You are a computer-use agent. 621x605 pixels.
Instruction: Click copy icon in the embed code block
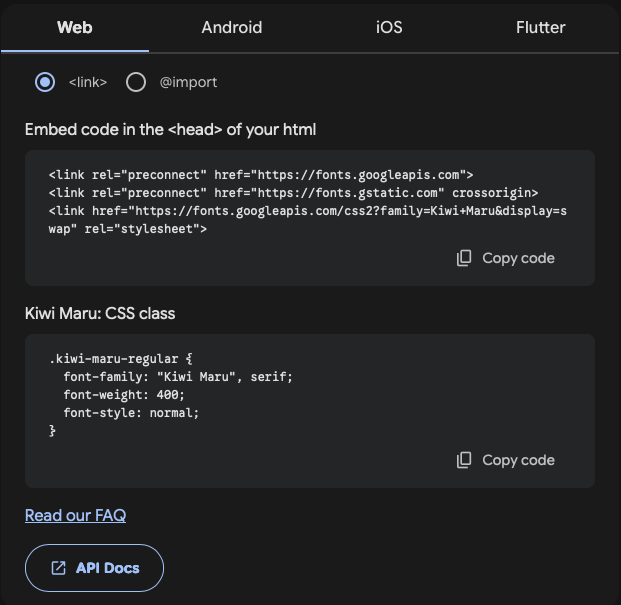[x=464, y=258]
